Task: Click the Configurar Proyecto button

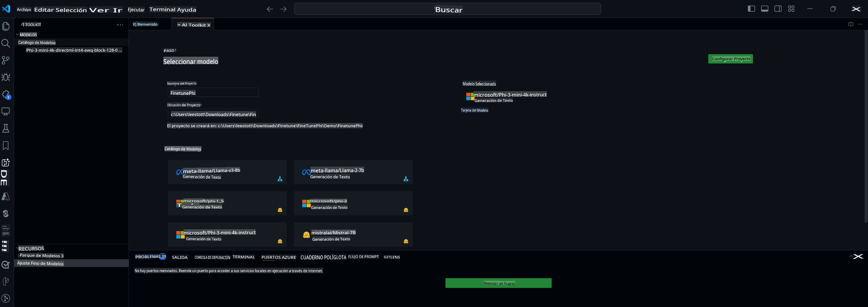Action: [x=730, y=58]
